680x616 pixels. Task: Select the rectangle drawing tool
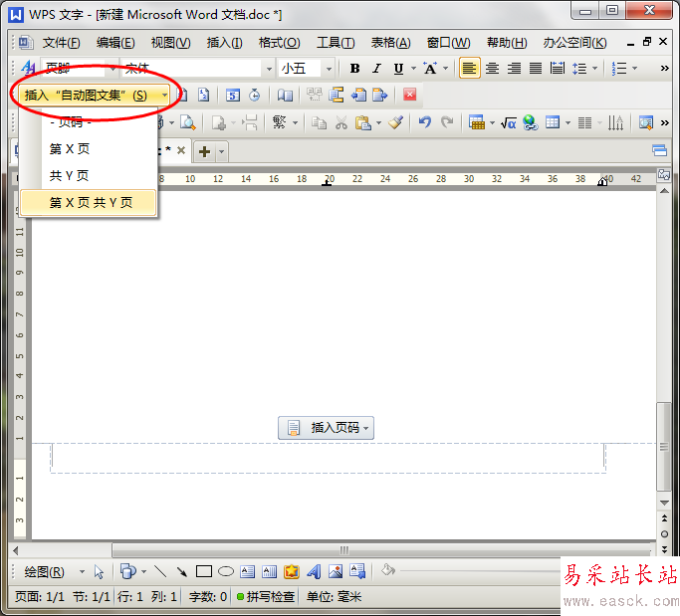tap(204, 572)
